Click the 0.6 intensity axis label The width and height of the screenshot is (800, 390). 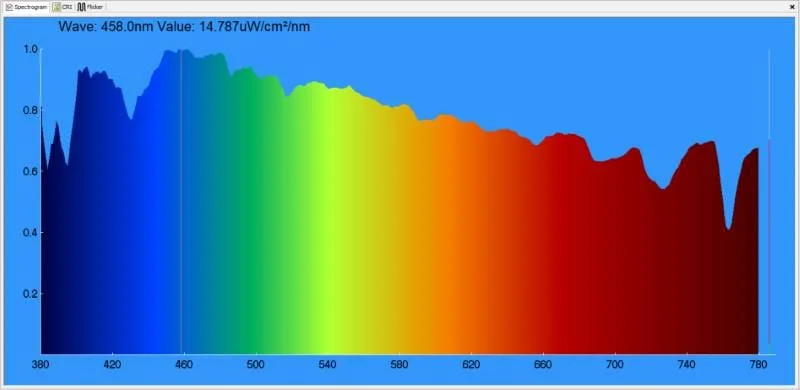(31, 172)
